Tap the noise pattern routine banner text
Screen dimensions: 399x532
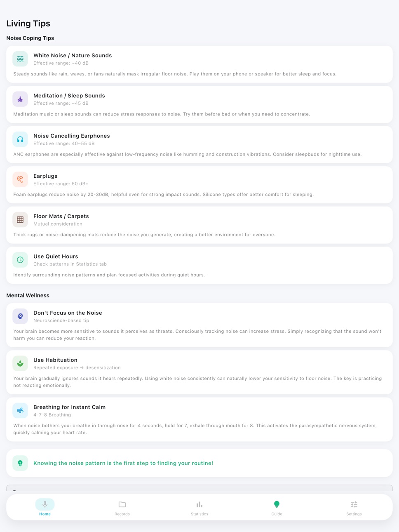123,463
